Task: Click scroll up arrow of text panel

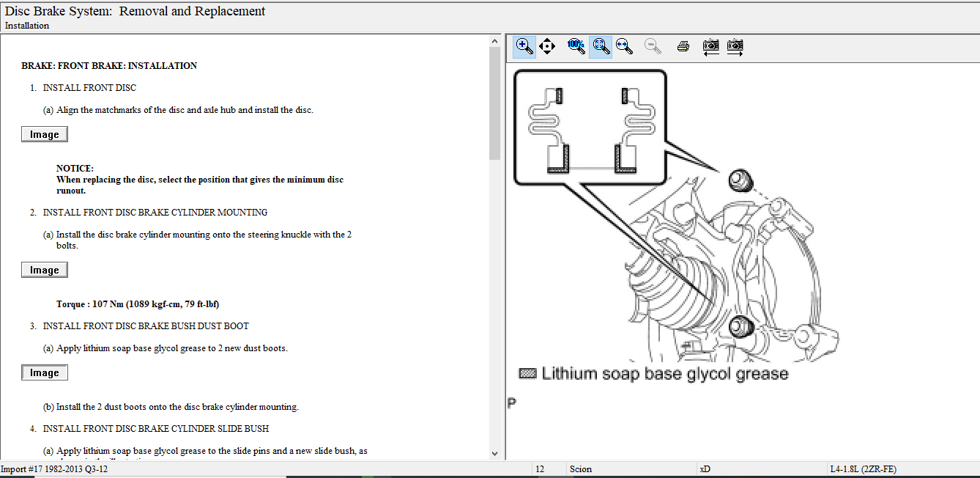Action: 494,42
